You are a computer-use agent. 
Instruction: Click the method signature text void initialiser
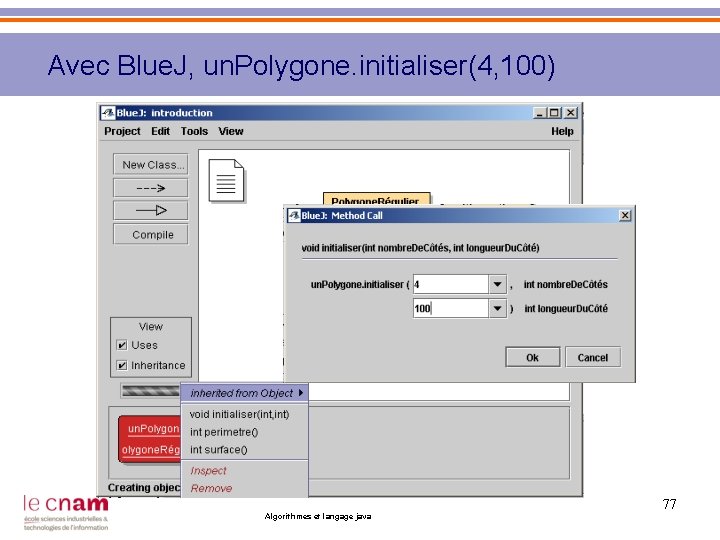(420, 248)
